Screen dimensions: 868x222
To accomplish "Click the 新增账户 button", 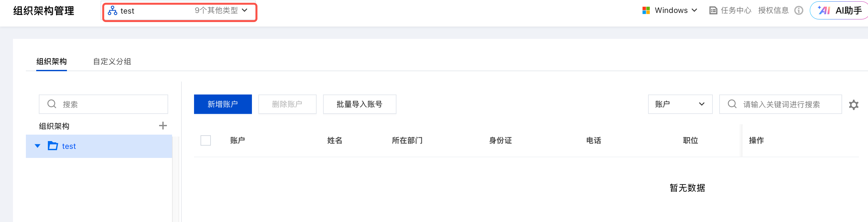I will point(223,104).
